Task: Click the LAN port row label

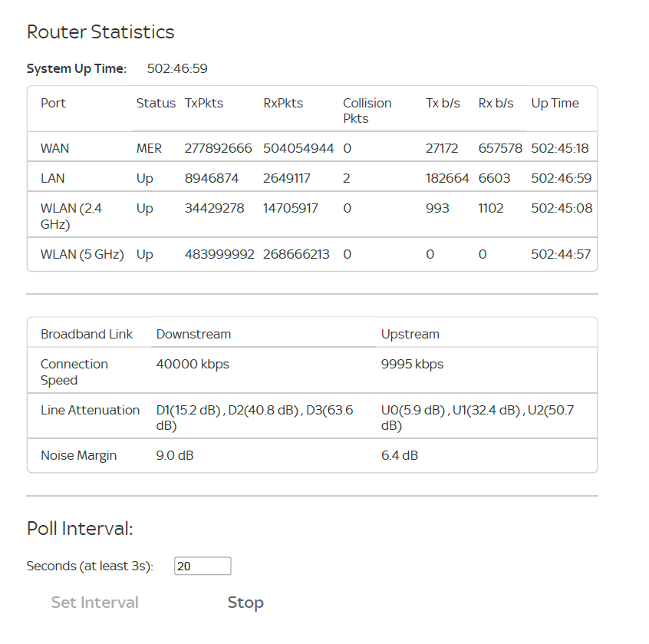Action: [52, 178]
